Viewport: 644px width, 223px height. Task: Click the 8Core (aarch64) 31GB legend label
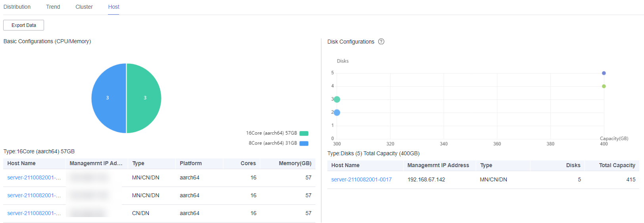(x=273, y=143)
